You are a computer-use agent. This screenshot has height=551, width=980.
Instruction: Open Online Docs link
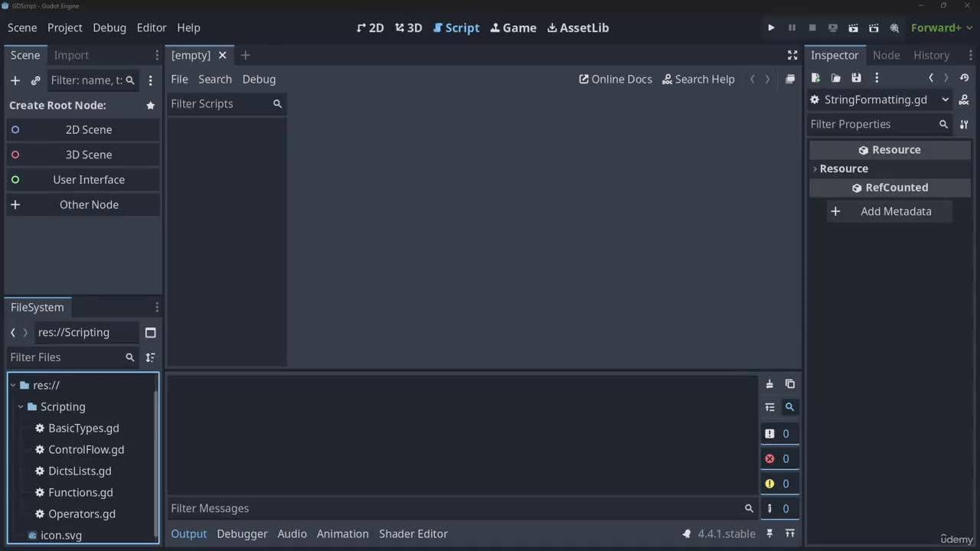[x=616, y=79]
